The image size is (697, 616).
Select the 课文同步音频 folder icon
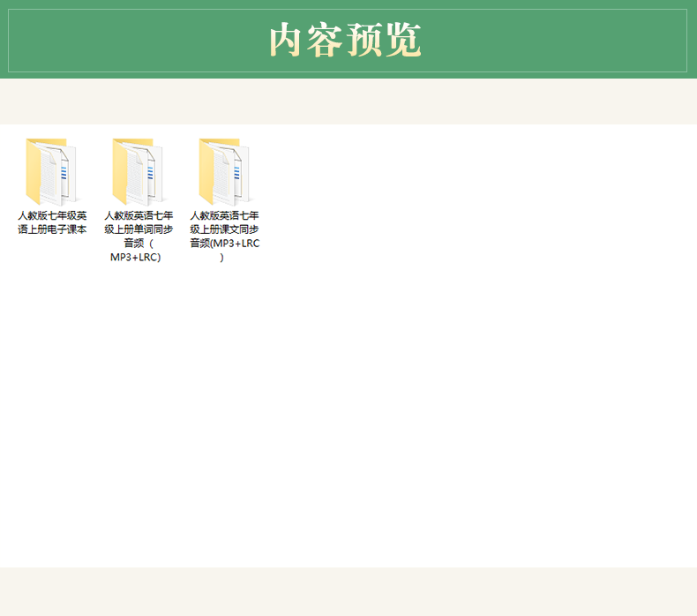pyautogui.click(x=224, y=172)
